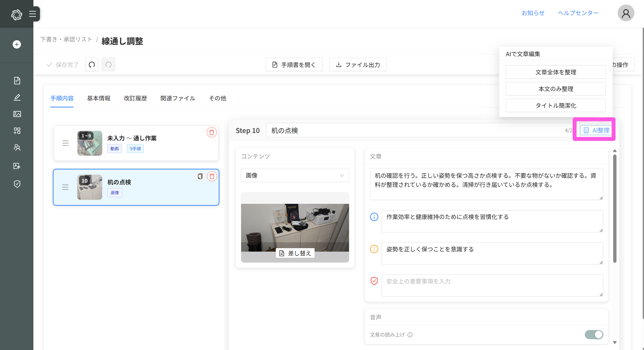
Task: Open the AI整理 menu button
Action: point(596,130)
